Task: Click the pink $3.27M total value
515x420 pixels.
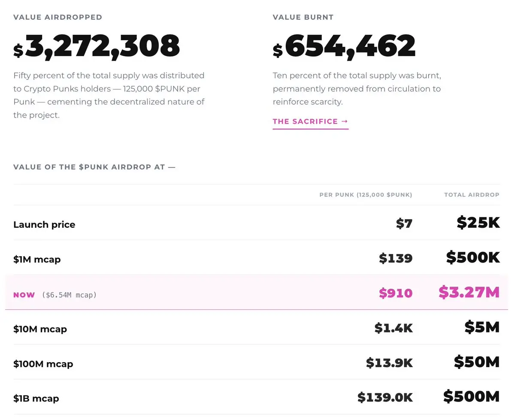Action: (x=469, y=292)
